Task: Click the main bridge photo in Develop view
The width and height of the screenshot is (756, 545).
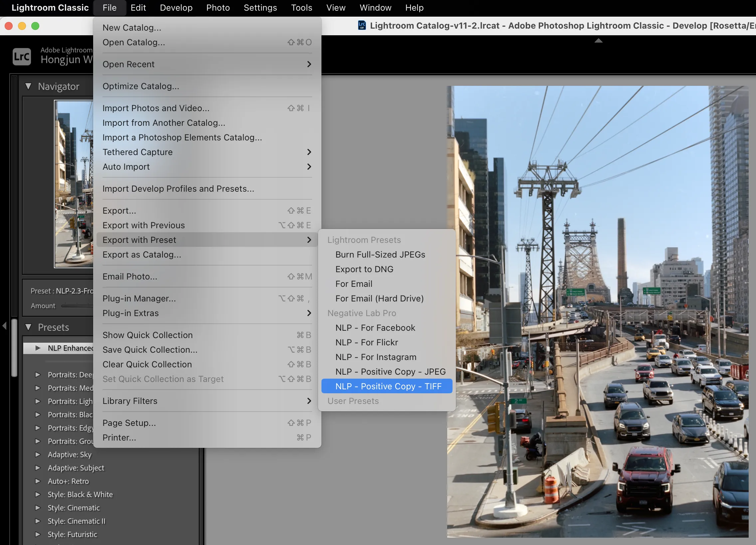Action: [598, 312]
